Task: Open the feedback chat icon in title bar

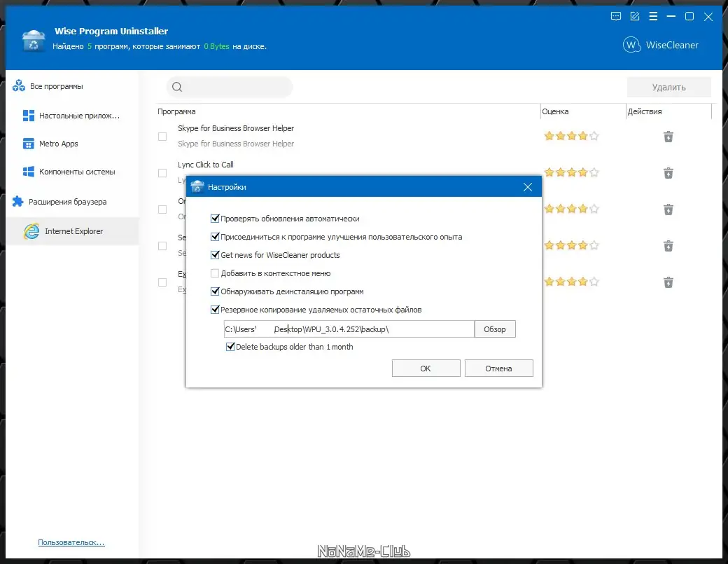Action: [x=615, y=16]
